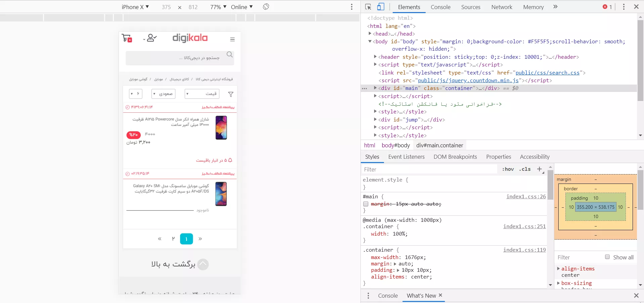Click the bell icon by stock remaining text
644x303 pixels.
(230, 160)
